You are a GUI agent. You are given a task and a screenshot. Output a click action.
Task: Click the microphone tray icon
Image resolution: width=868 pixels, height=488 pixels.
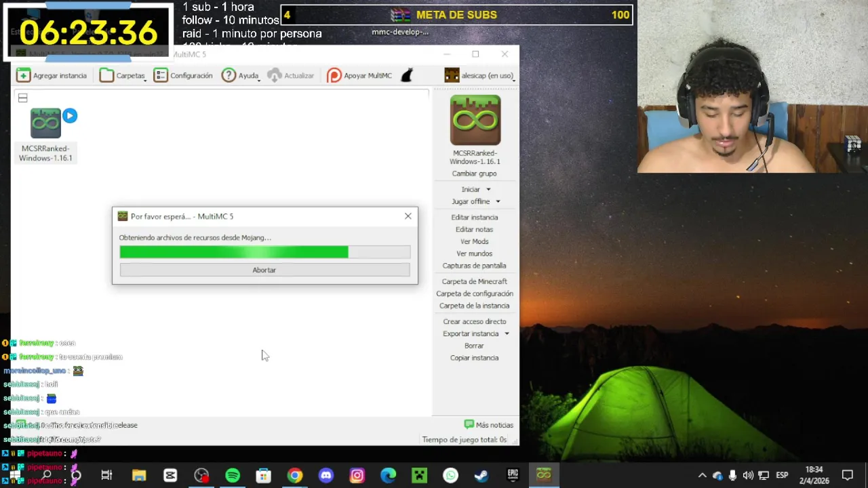point(733,476)
